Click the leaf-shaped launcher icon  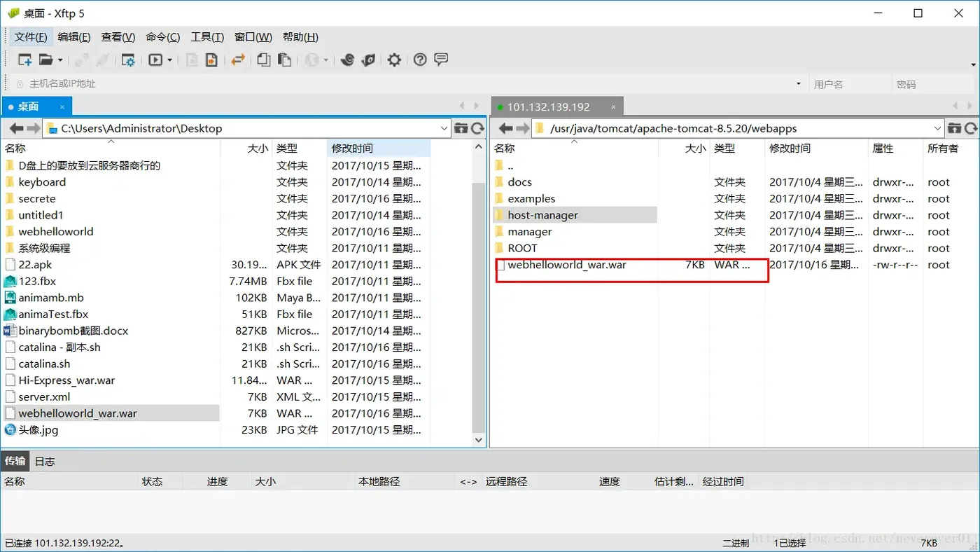tap(369, 60)
